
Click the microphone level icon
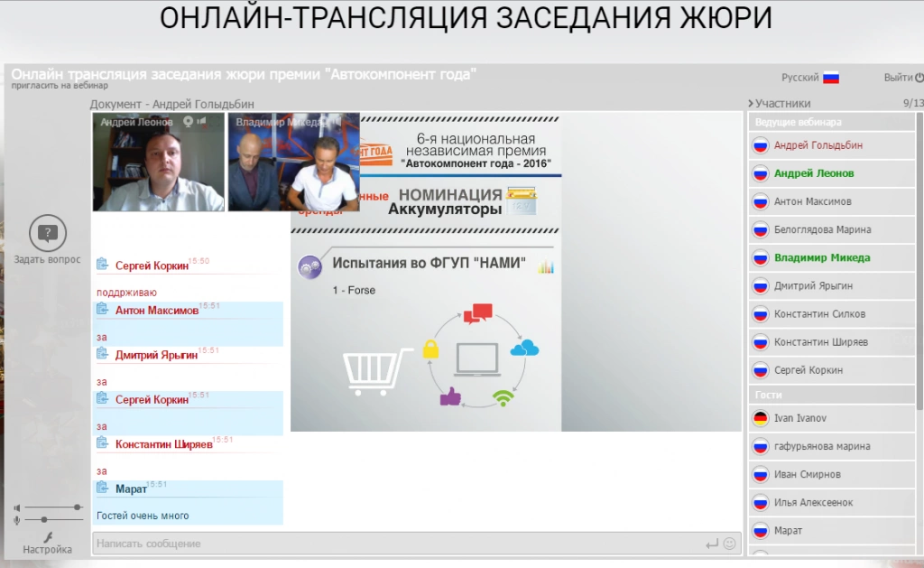(x=17, y=520)
